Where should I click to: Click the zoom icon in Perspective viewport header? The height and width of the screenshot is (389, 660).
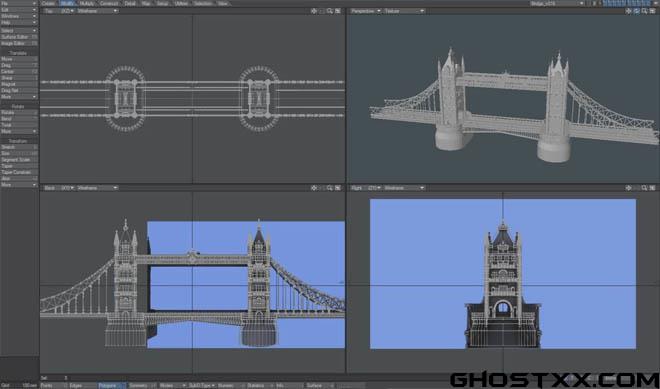pyautogui.click(x=644, y=11)
